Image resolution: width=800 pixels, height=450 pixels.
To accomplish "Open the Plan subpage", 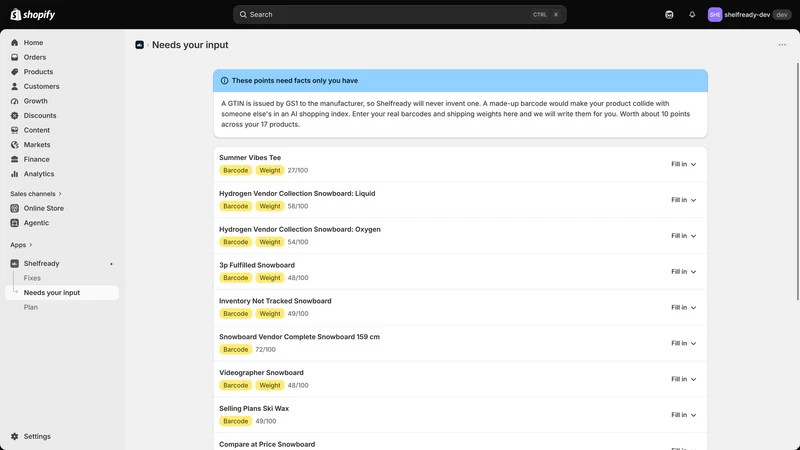I will (31, 307).
